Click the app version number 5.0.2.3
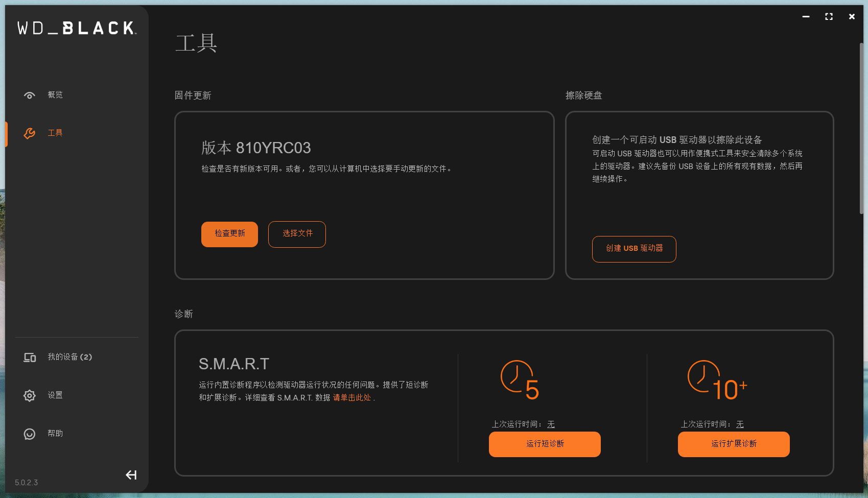Screen dimensions: 868x498 click(26, 483)
